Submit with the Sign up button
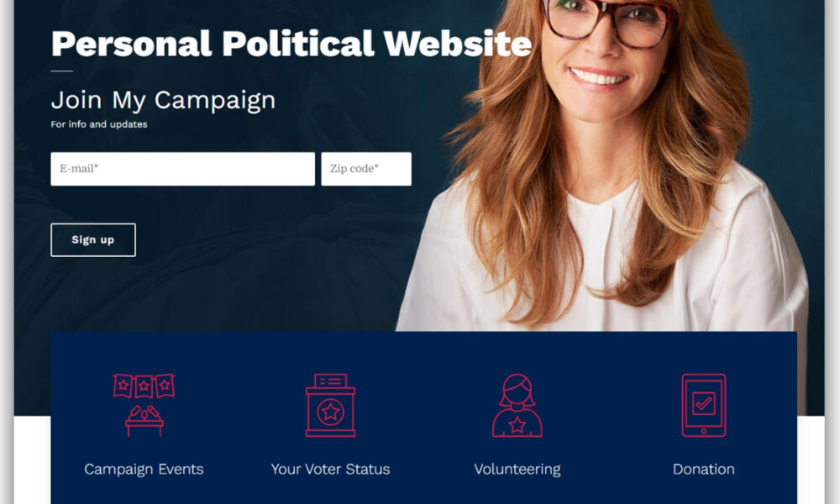Screen dimensions: 840x504 point(93,240)
